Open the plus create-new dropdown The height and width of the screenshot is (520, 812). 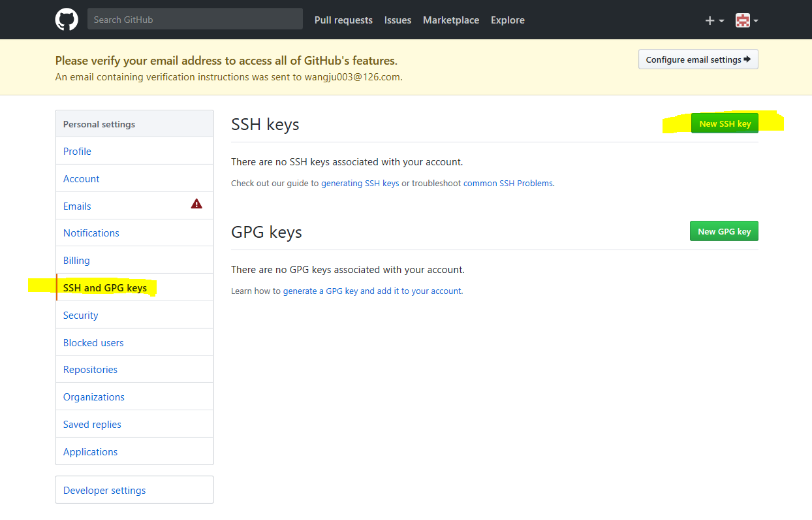(x=715, y=20)
